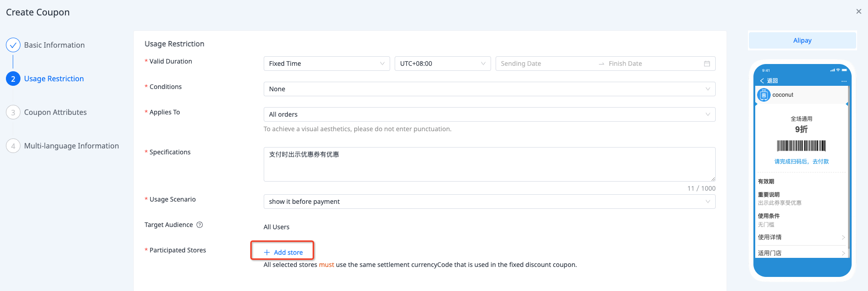
Task: Click the chevron next to 适用门店
Action: (843, 253)
